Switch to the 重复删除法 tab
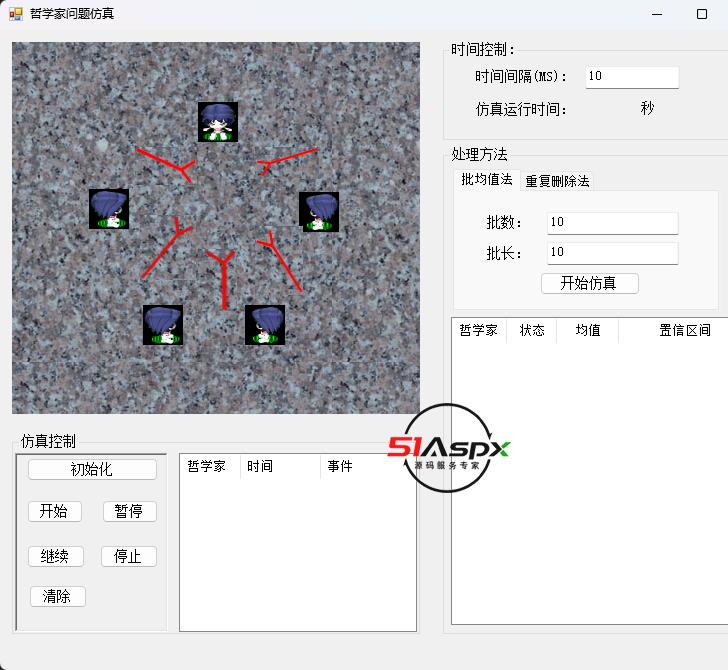 (557, 181)
